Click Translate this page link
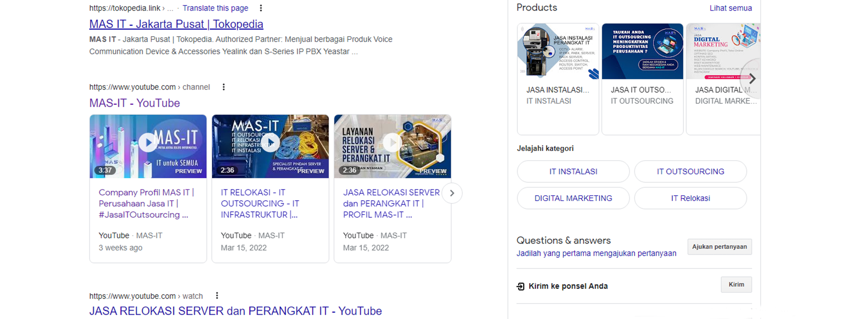Screen dimensions: 868x319 [215, 8]
